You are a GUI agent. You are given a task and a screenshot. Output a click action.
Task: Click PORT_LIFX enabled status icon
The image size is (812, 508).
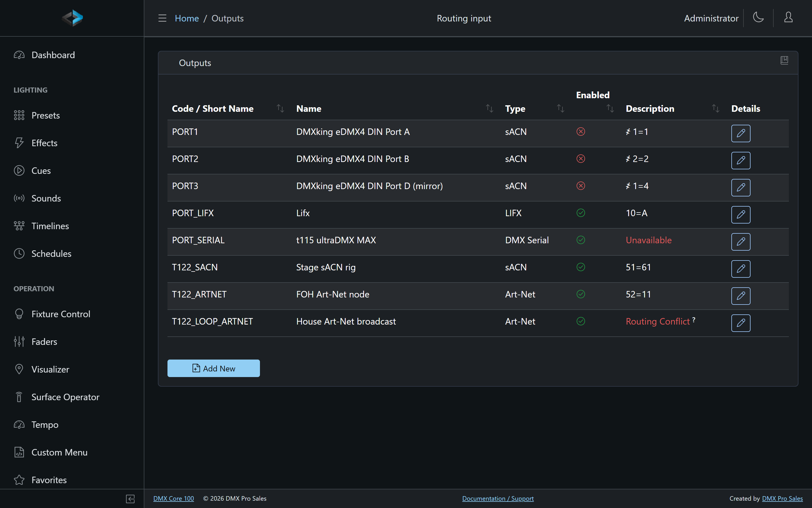(581, 213)
